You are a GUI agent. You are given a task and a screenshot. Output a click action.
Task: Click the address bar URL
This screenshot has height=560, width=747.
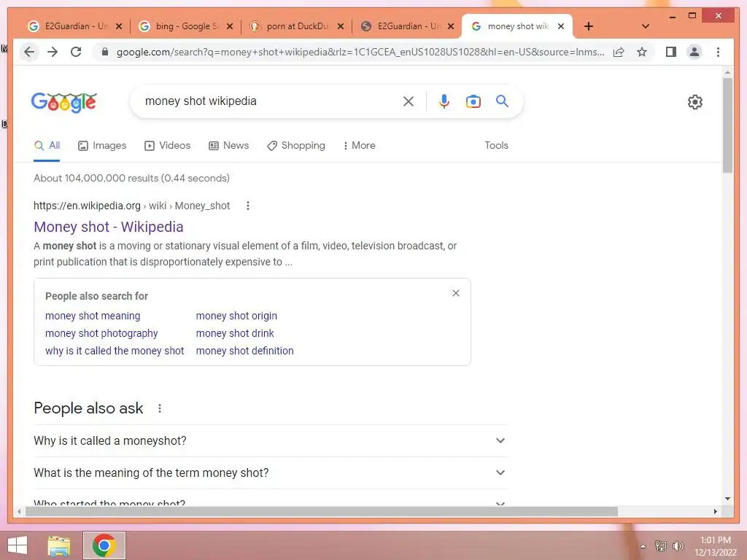(360, 52)
